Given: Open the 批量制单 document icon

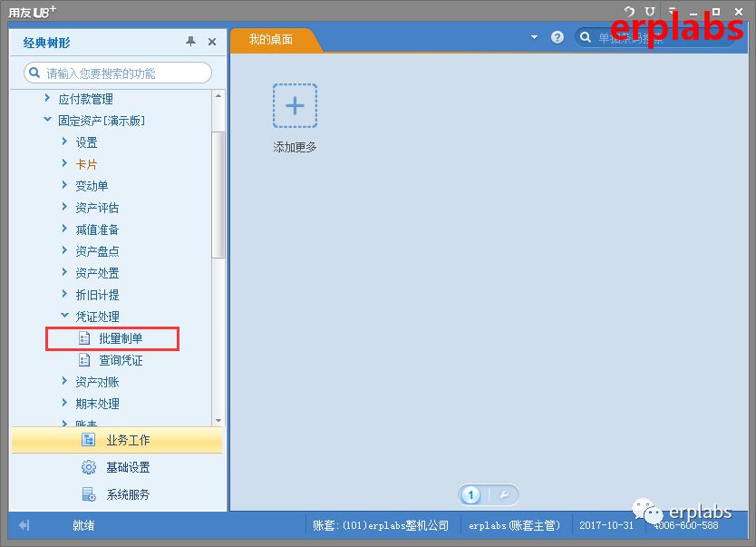Looking at the screenshot, I should pyautogui.click(x=84, y=338).
